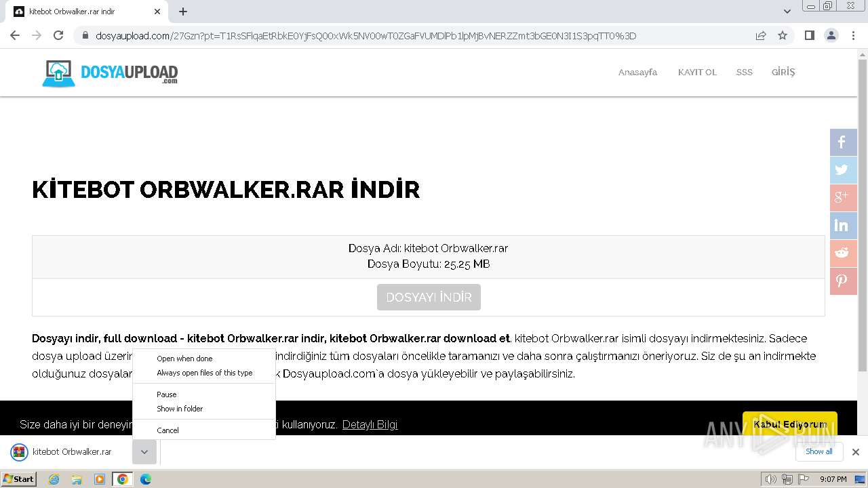Viewport: 868px width, 488px height.
Task: Click the Show desktop button
Action: [x=861, y=479]
